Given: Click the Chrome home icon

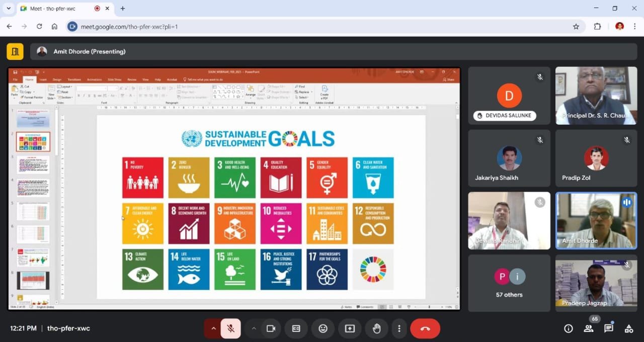Looking at the screenshot, I should pos(54,27).
